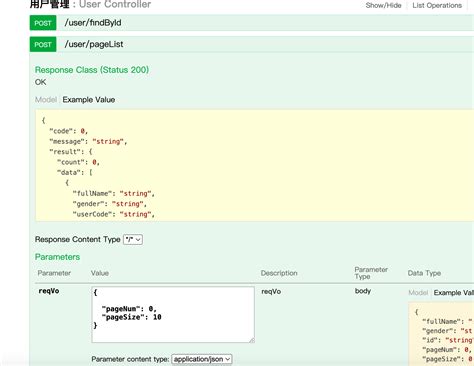The image size is (474, 366).
Task: Click the Show/Hide link
Action: coord(383,5)
